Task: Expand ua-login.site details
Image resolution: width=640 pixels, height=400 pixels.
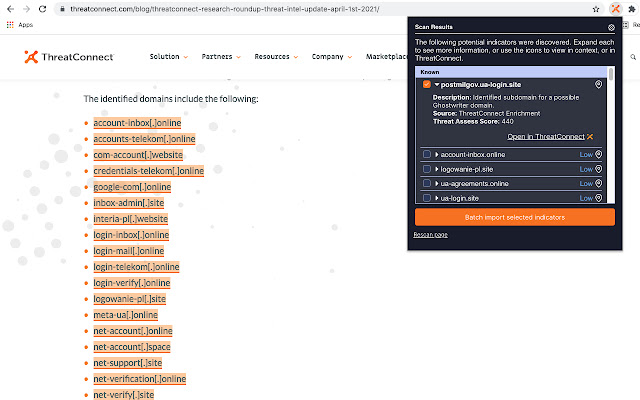Action: [x=437, y=198]
